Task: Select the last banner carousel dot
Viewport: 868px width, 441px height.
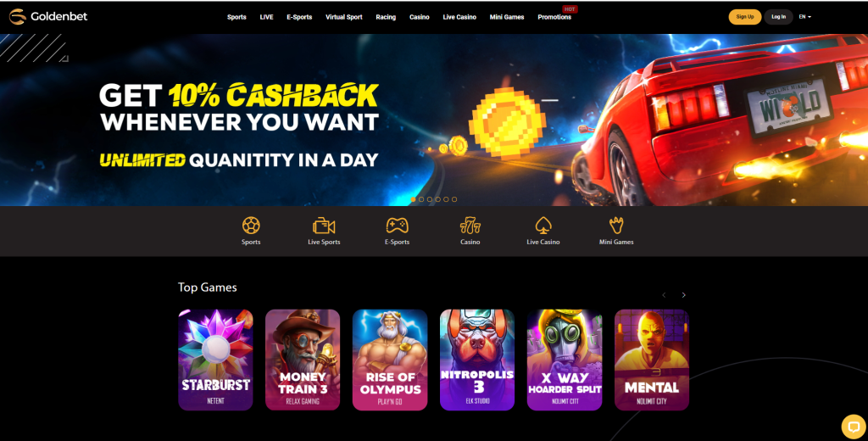Action: tap(454, 199)
